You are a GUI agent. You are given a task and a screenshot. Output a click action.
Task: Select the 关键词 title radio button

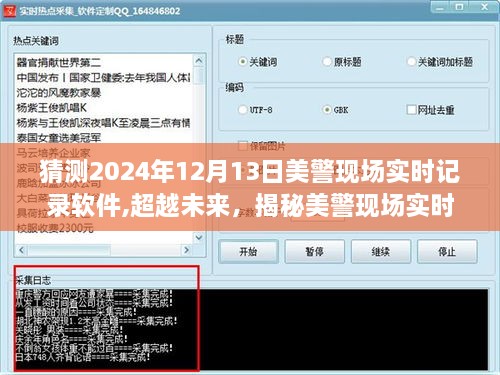point(258,62)
